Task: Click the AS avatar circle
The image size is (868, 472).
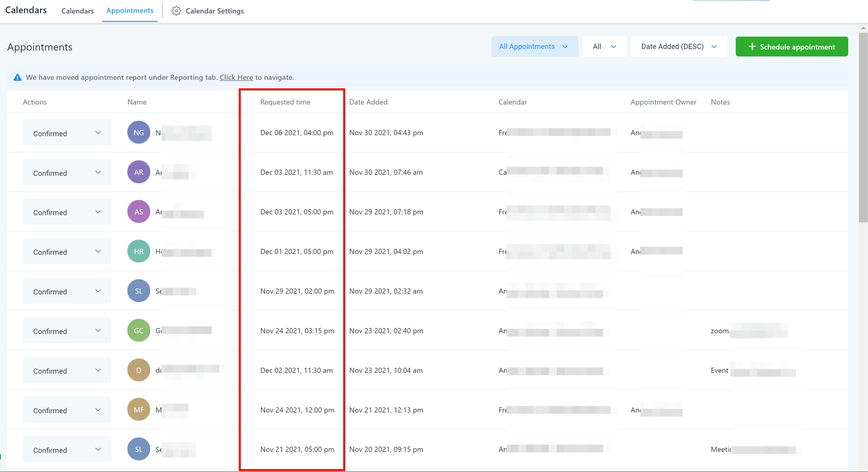Action: pos(139,212)
